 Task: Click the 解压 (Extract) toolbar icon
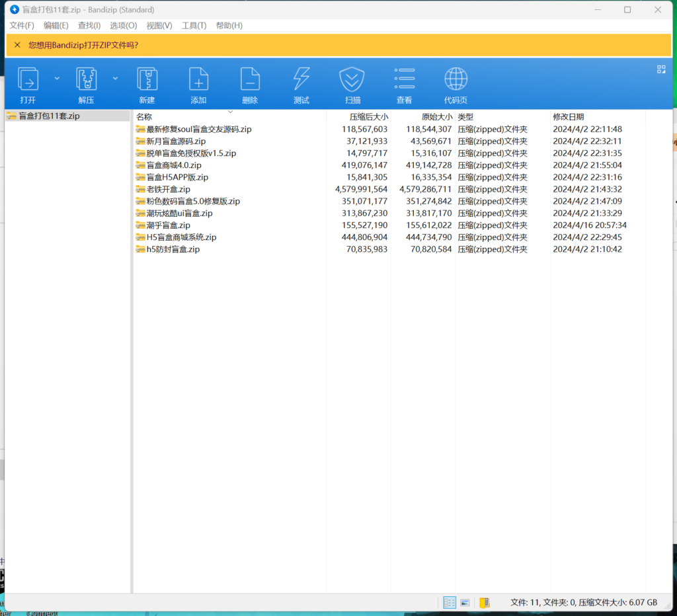point(86,79)
